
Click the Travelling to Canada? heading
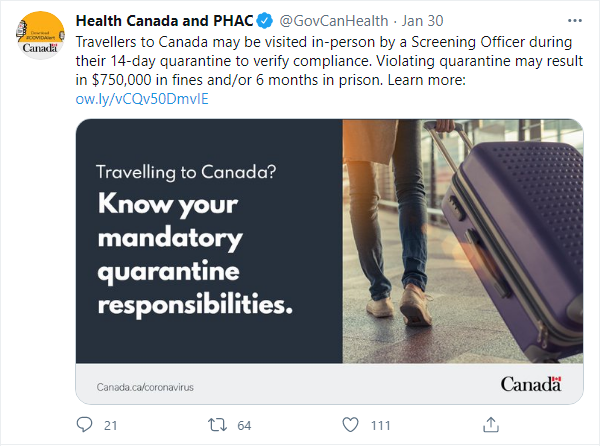click(x=186, y=172)
